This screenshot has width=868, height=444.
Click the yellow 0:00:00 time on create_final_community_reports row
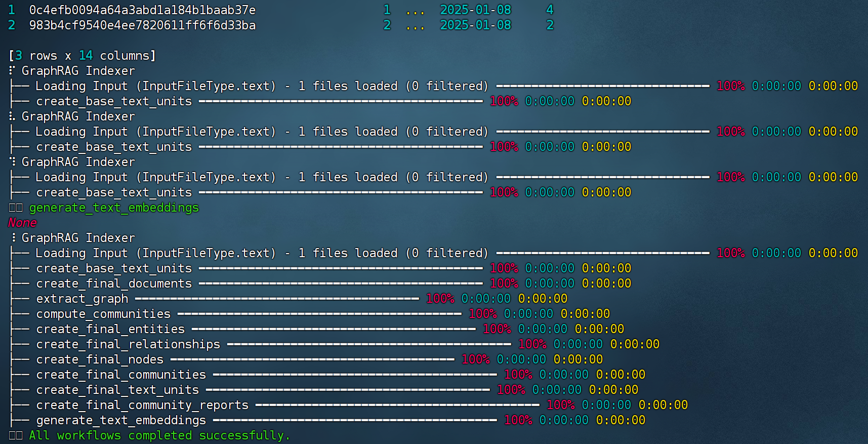pyautogui.click(x=664, y=405)
